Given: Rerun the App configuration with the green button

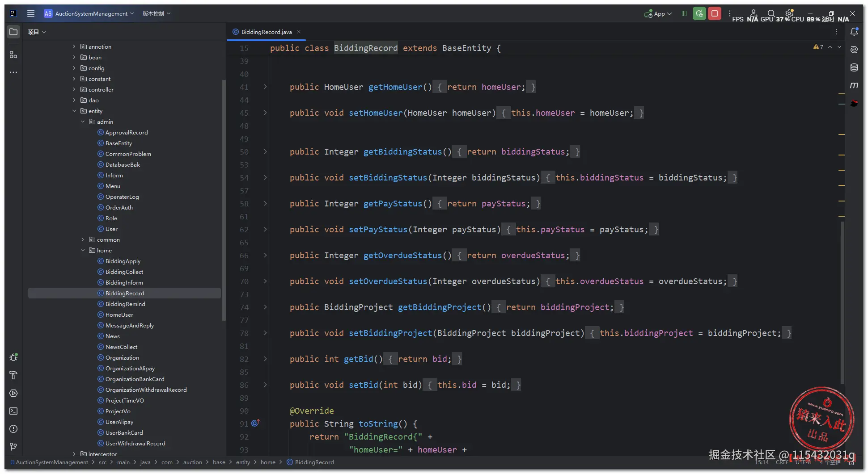Looking at the screenshot, I should [699, 13].
